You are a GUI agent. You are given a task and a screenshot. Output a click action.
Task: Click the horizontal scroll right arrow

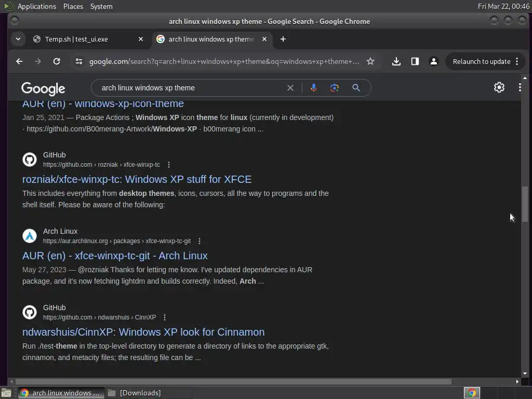click(517, 381)
